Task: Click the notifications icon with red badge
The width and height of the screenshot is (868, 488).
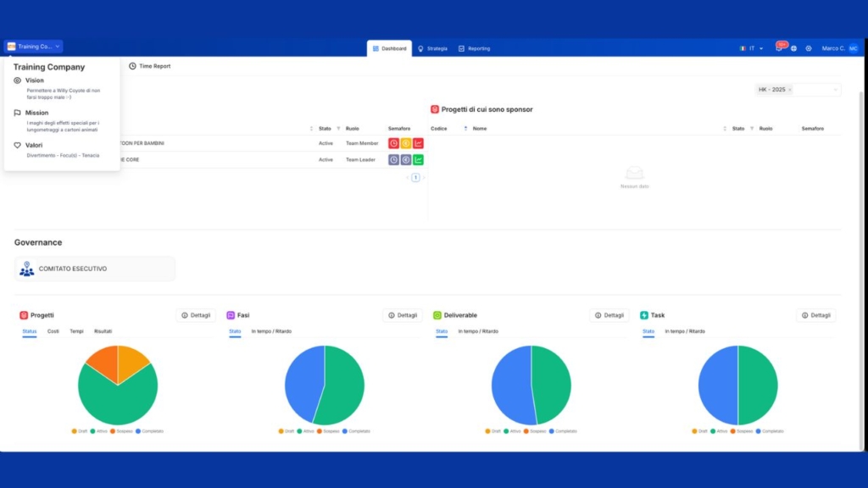Action: tap(779, 48)
